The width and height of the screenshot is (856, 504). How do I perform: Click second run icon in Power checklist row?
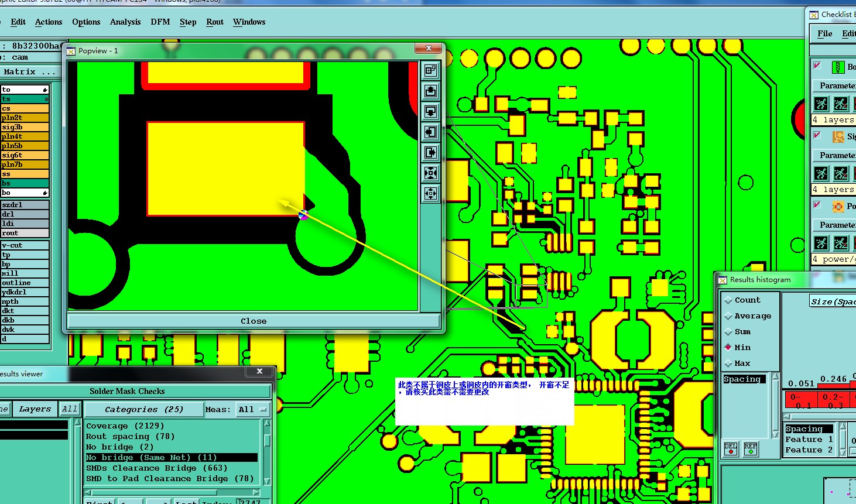(841, 242)
